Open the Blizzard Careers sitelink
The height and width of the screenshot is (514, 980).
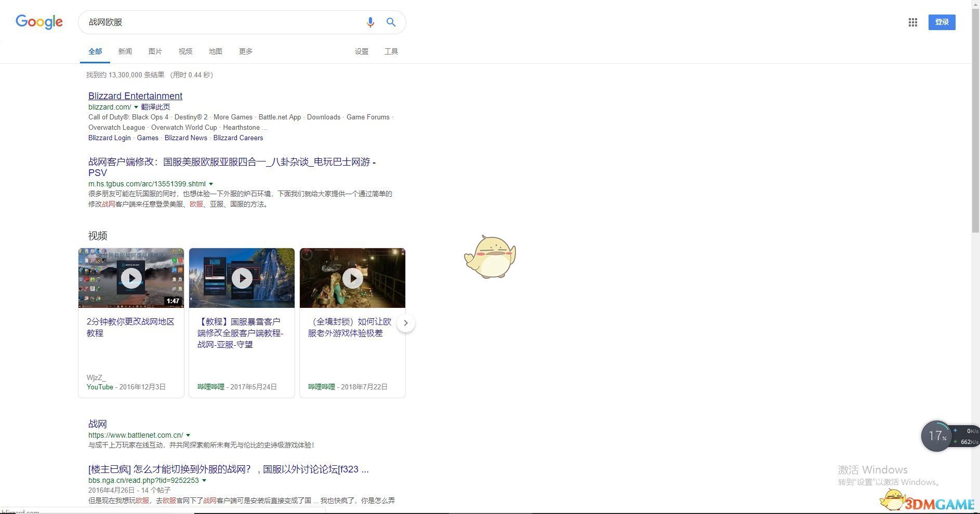pyautogui.click(x=238, y=138)
